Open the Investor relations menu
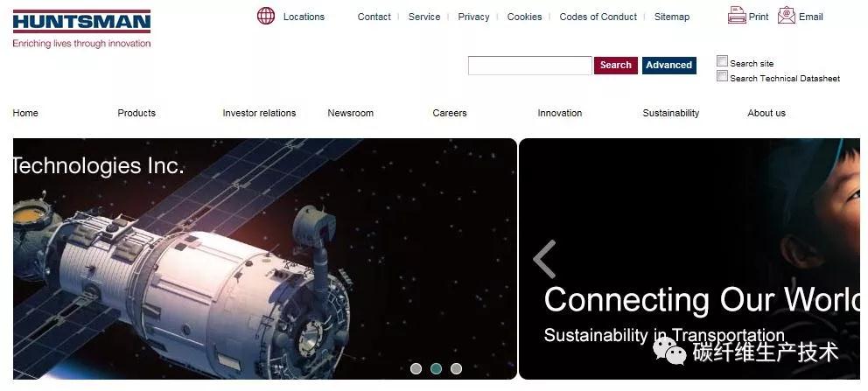 (x=259, y=113)
